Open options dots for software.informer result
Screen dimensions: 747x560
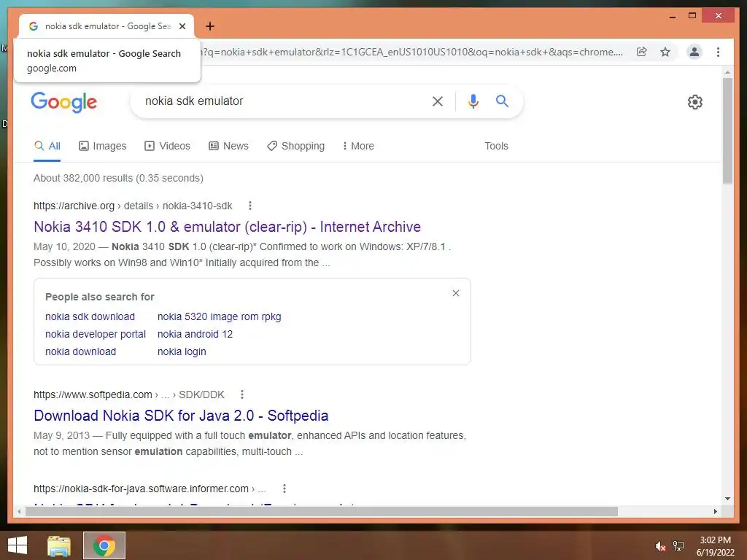[284, 489]
